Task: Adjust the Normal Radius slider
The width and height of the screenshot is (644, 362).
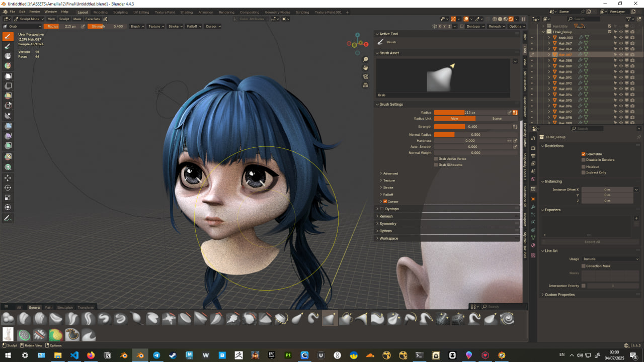Action: click(x=476, y=135)
